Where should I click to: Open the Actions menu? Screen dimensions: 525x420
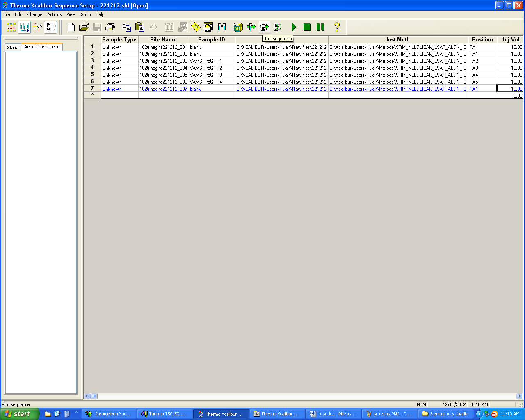coord(55,14)
